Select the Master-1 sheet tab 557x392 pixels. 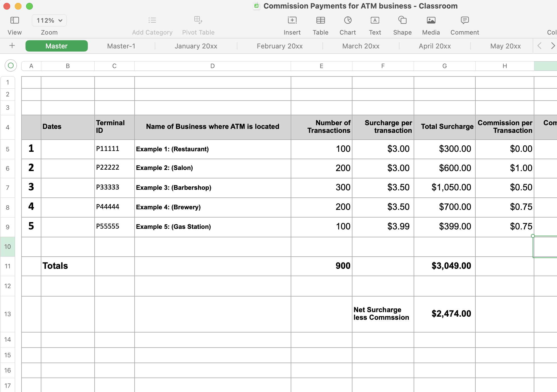click(121, 46)
